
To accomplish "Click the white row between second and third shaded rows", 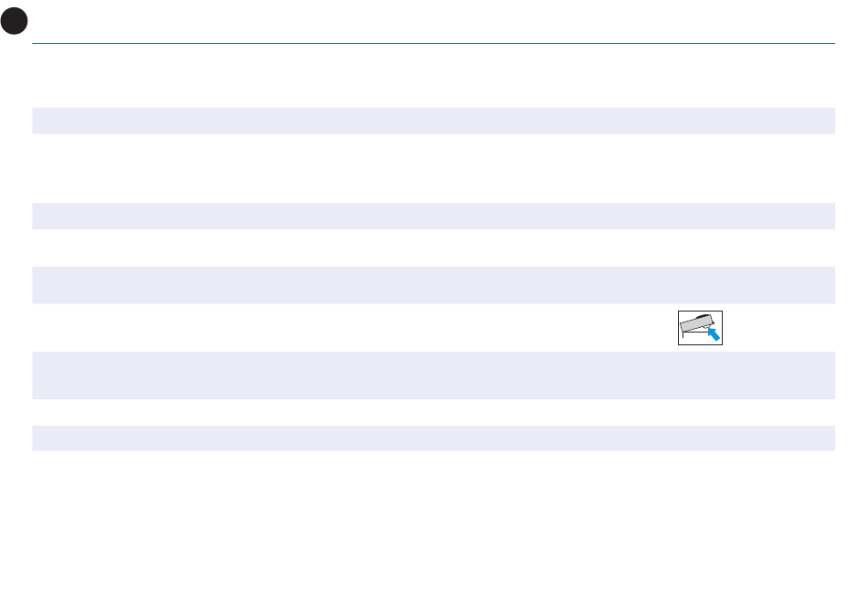I will pos(433,248).
